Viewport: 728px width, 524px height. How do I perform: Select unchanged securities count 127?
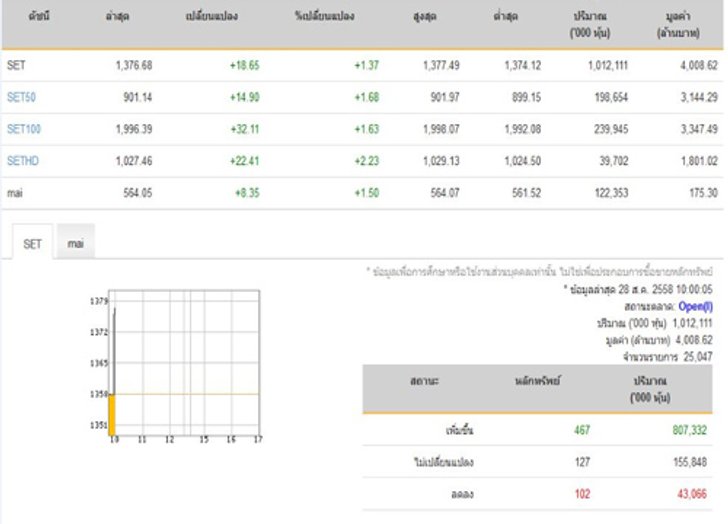click(x=582, y=462)
